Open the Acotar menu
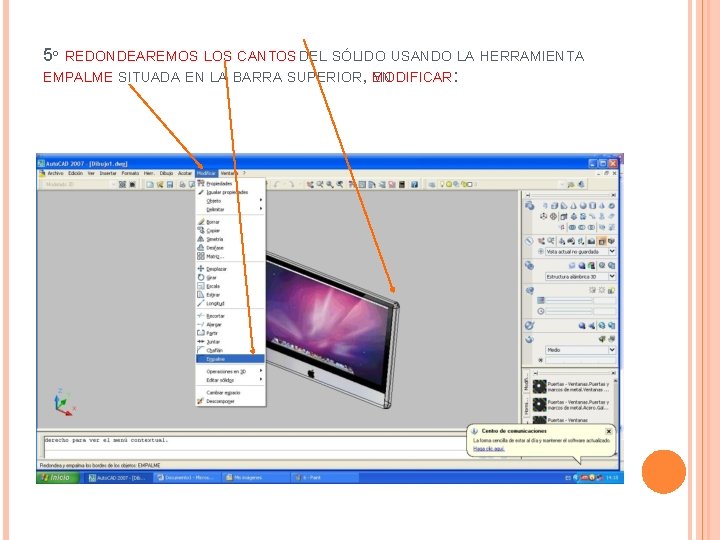 pos(185,174)
